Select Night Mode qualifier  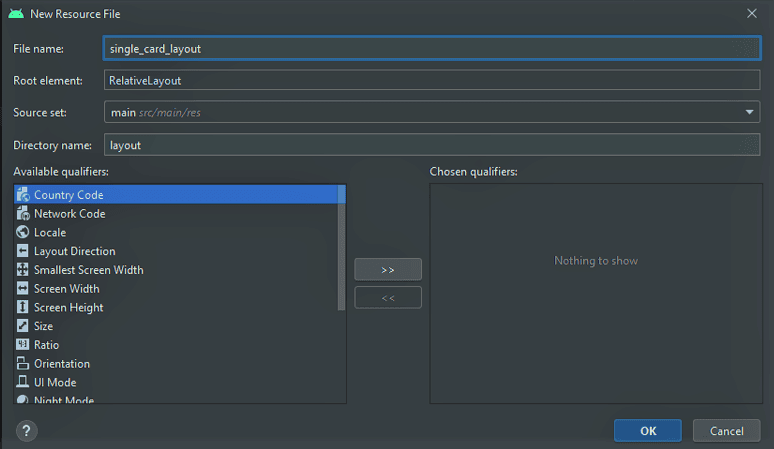(63, 400)
